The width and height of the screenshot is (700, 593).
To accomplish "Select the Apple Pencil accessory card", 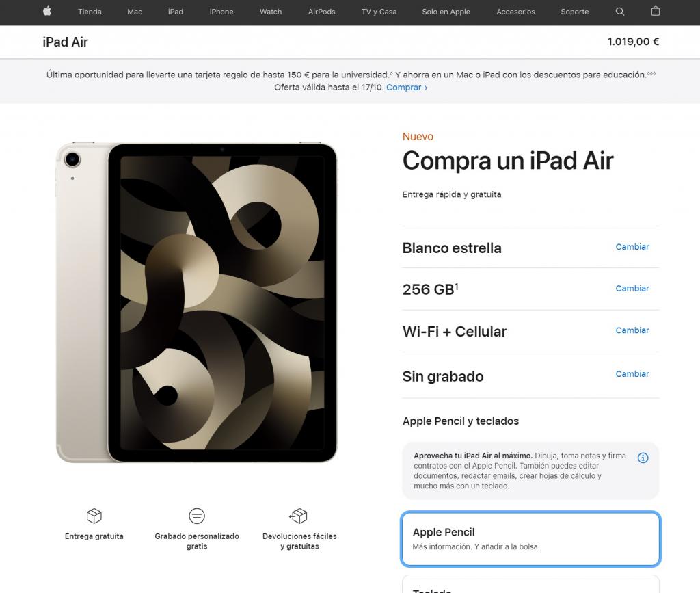I will pos(530,539).
